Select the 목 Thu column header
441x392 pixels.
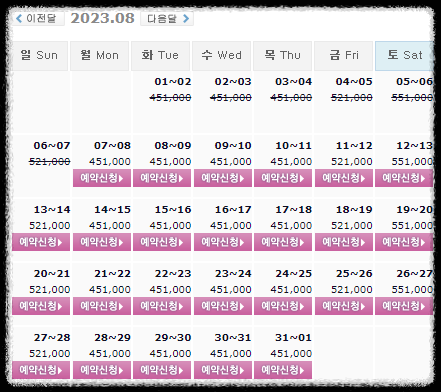click(282, 56)
